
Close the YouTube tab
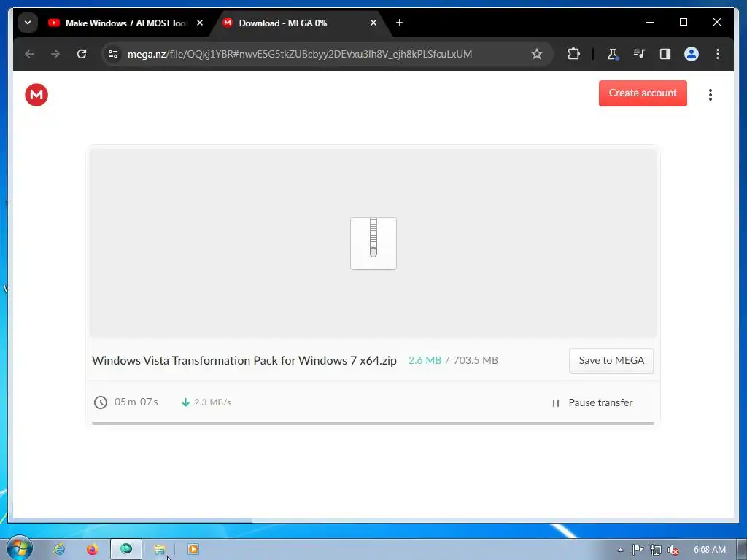[x=200, y=23]
